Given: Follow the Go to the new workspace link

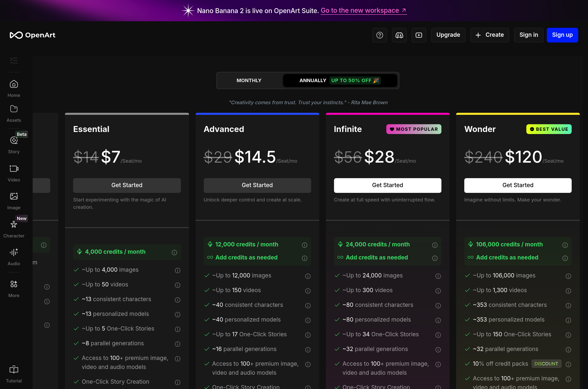Looking at the screenshot, I should [363, 10].
